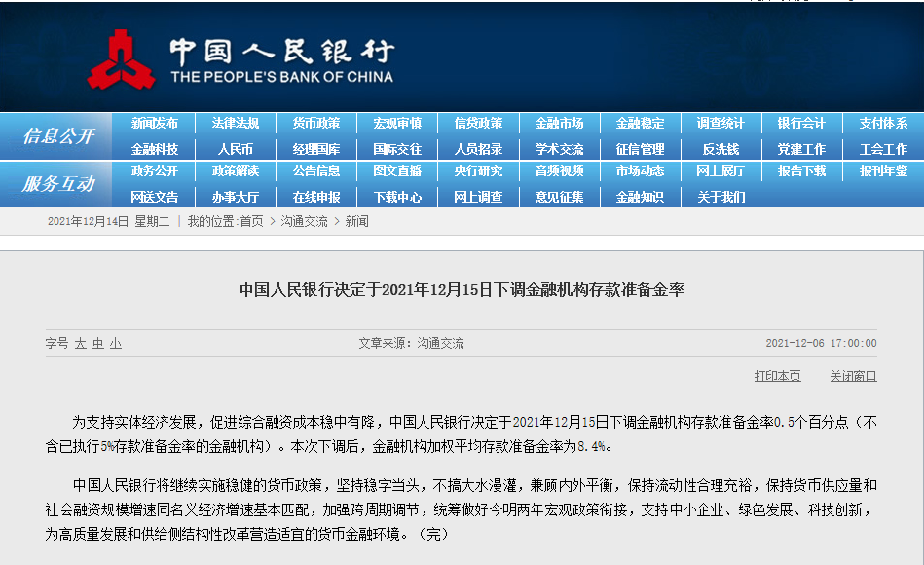Click 新闻 breadcrumb link

(x=357, y=222)
